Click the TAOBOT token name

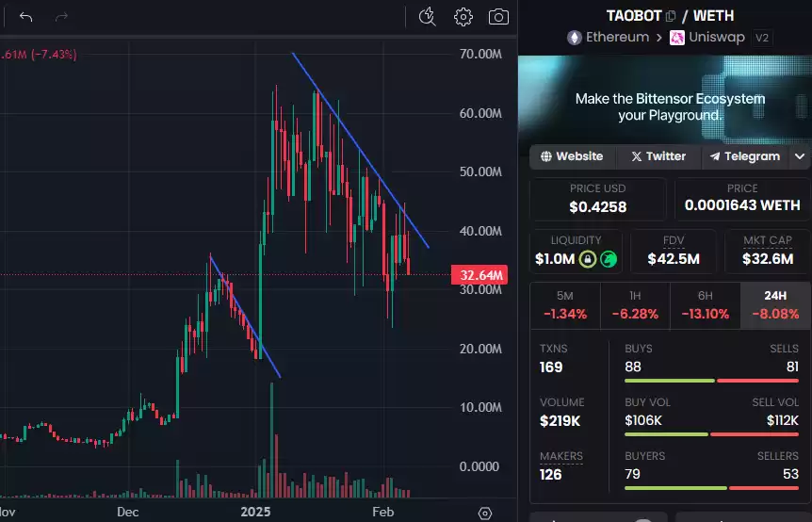pyautogui.click(x=634, y=16)
